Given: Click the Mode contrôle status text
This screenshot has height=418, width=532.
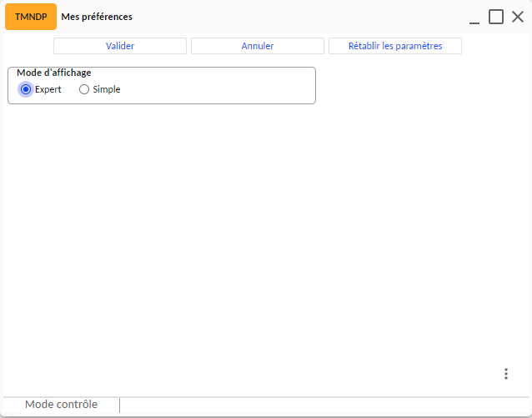Looking at the screenshot, I should (x=61, y=405).
